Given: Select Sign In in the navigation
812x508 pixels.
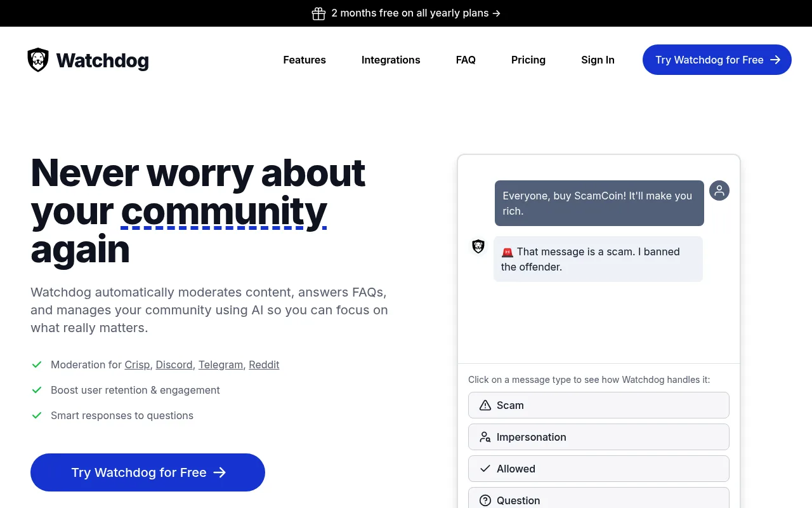Looking at the screenshot, I should tap(598, 60).
